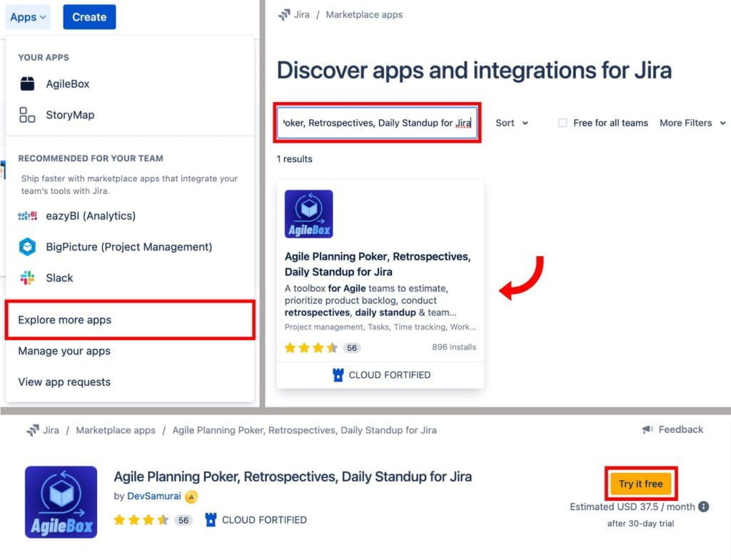Click the BigPicture hexagon icon
The width and height of the screenshot is (731, 560).
tap(27, 247)
